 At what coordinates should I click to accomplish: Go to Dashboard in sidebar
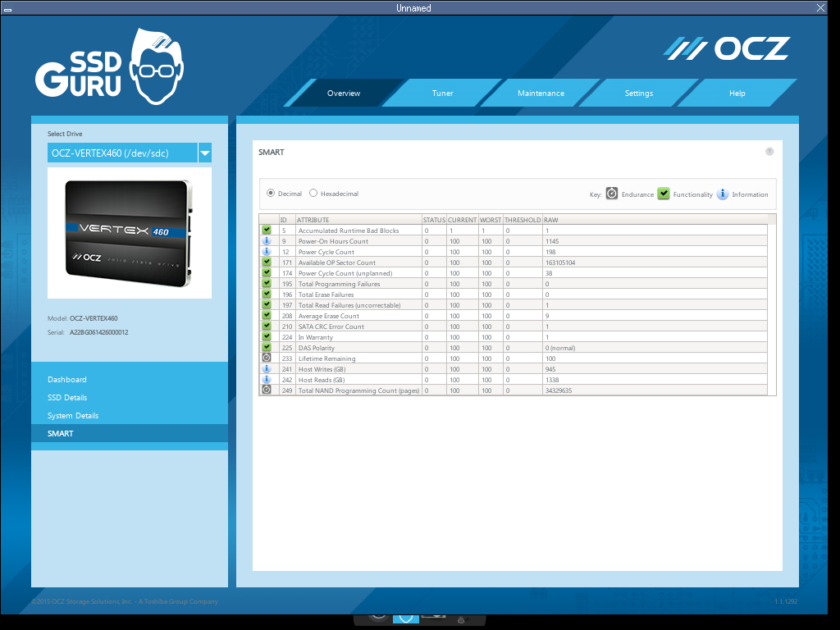(67, 379)
